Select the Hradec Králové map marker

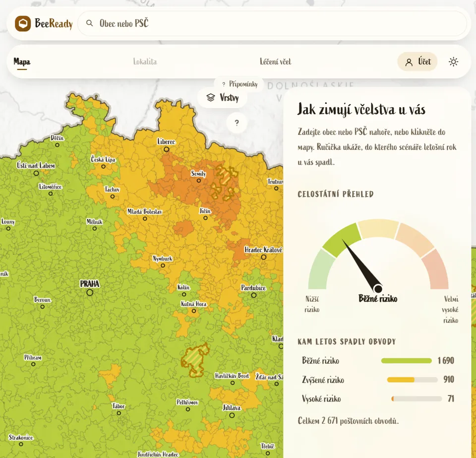(263, 257)
